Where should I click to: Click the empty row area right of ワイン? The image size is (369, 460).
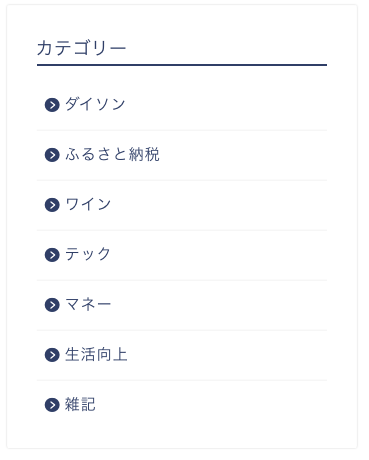tap(219, 205)
